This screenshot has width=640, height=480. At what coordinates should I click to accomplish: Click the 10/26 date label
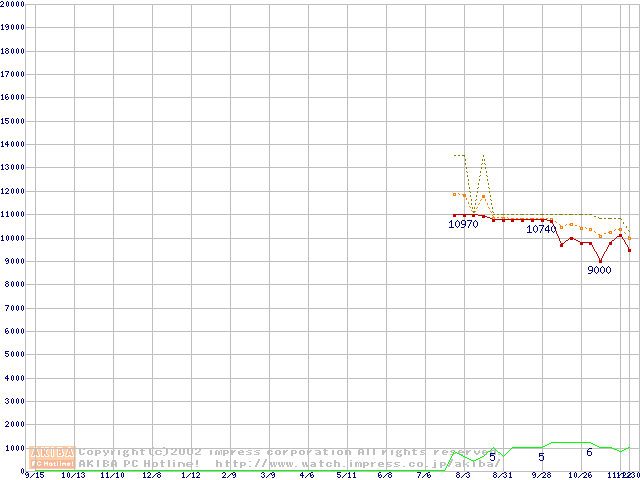(580, 475)
